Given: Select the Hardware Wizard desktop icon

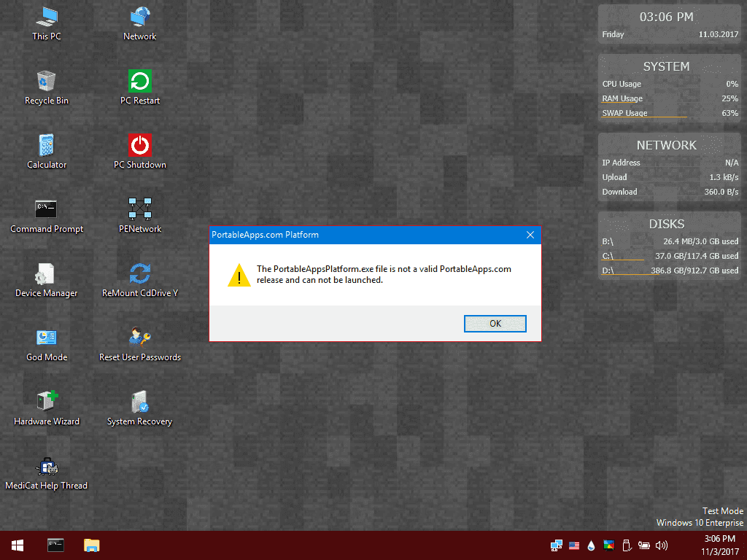Looking at the screenshot, I should click(47, 408).
